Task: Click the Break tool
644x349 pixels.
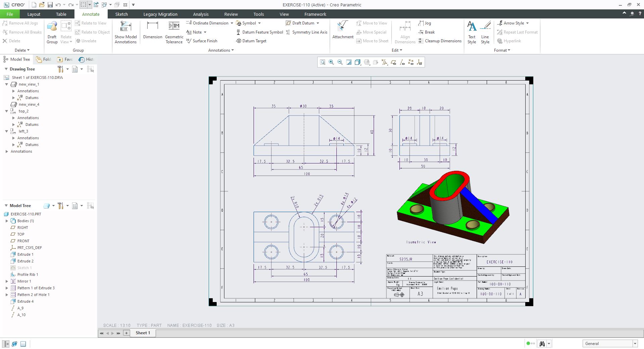Action: tap(426, 32)
